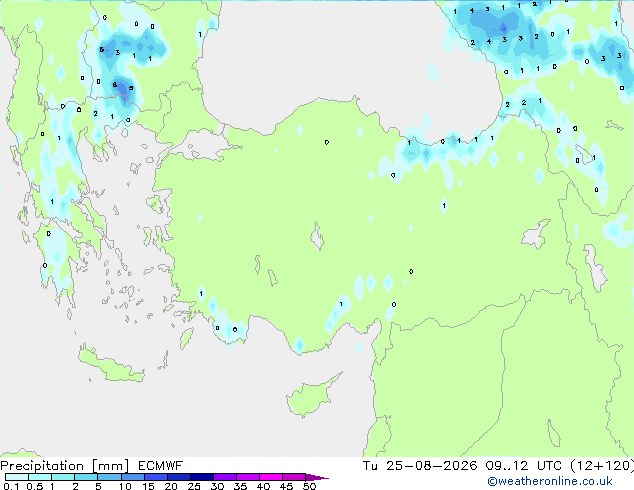
Task: Click the 20 mm legend color swatch
Action: pos(178,477)
